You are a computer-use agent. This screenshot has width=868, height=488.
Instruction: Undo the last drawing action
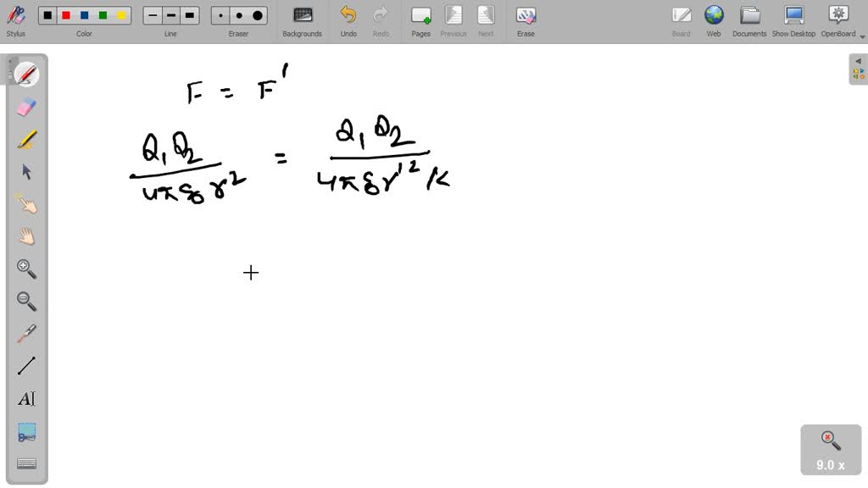[x=347, y=20]
